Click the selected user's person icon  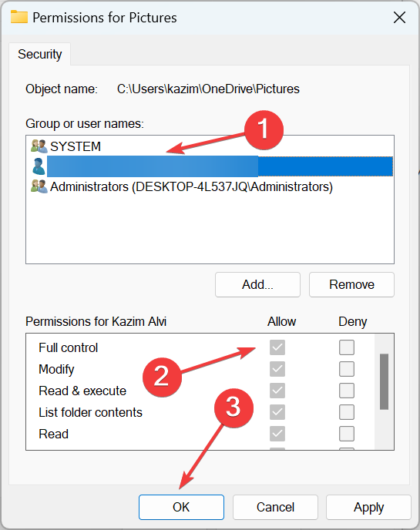pyautogui.click(x=39, y=166)
